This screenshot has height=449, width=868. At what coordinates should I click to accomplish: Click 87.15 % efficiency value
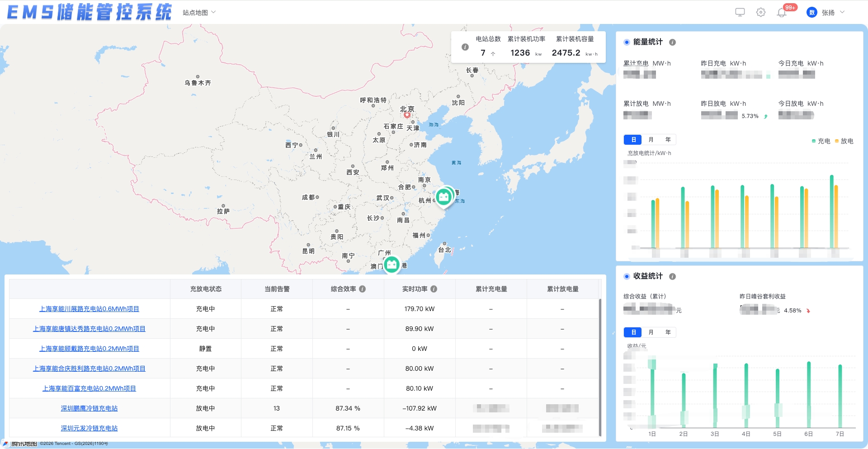[348, 428]
